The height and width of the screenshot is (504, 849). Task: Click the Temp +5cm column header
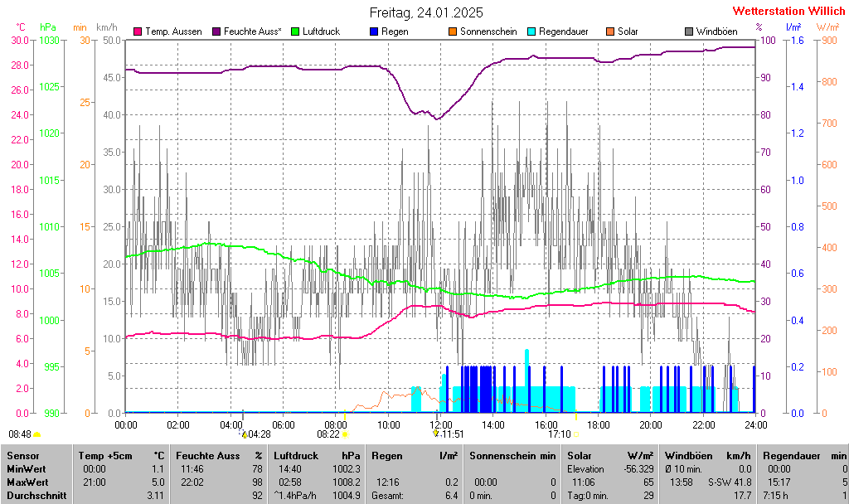point(105,456)
